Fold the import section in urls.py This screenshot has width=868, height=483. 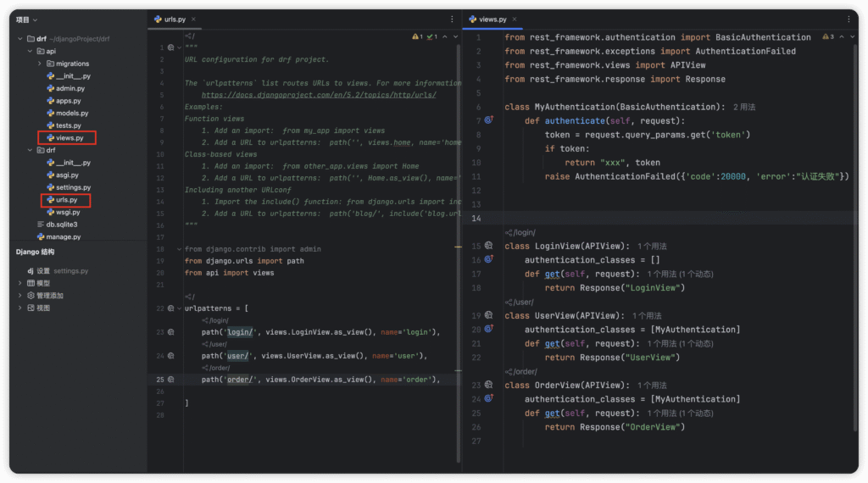tap(178, 249)
